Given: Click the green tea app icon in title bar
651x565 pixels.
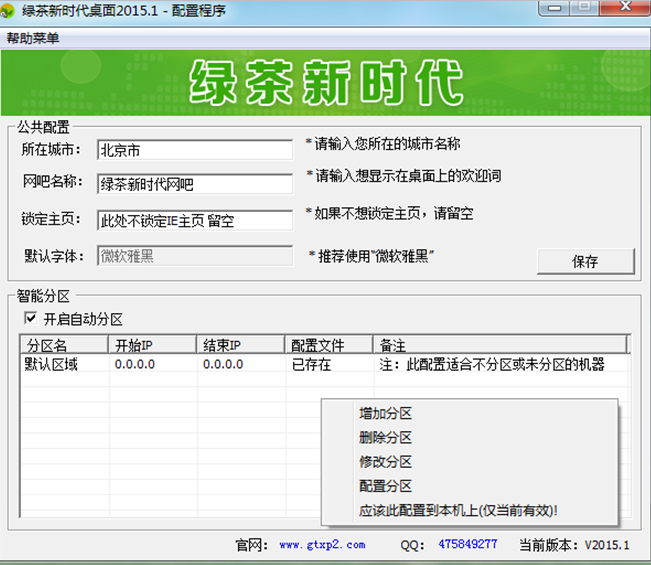Looking at the screenshot, I should (9, 11).
